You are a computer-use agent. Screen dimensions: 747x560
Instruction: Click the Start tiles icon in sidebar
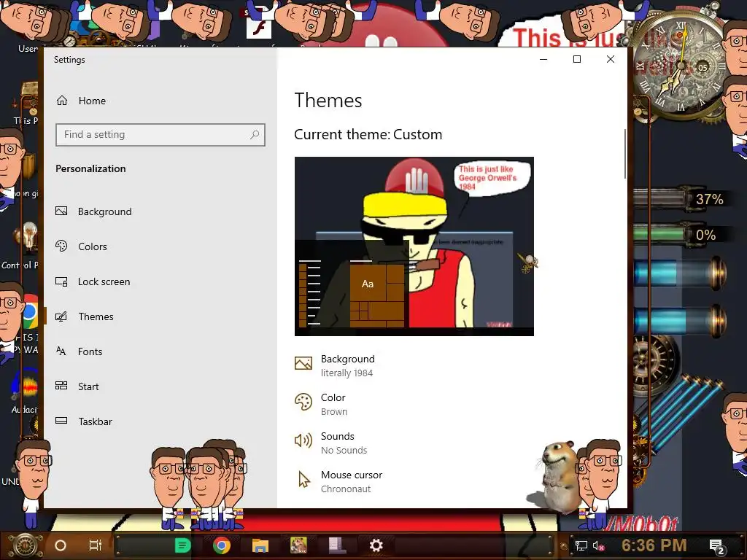[61, 386]
